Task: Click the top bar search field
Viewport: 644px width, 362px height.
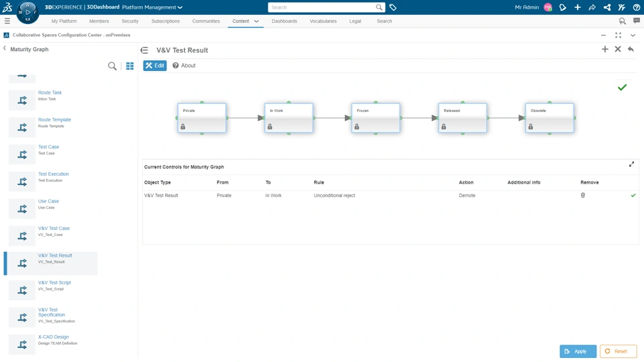Action: tap(322, 7)
